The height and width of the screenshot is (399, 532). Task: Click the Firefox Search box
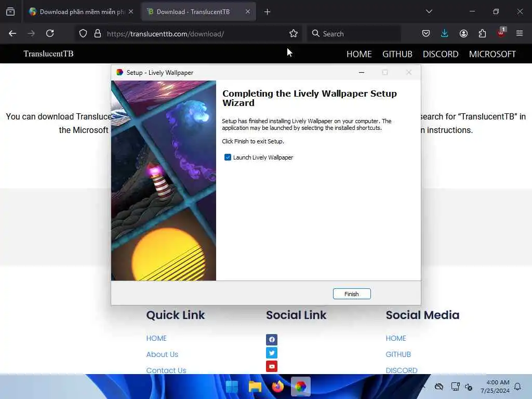354,34
